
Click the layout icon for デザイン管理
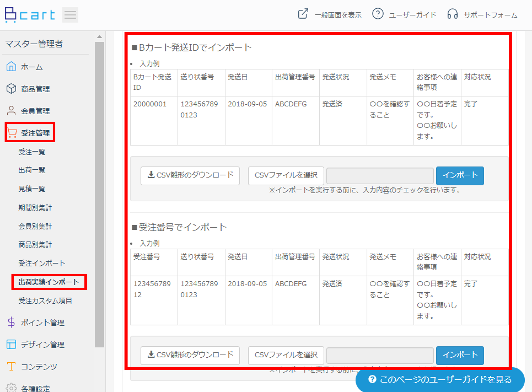tap(11, 344)
